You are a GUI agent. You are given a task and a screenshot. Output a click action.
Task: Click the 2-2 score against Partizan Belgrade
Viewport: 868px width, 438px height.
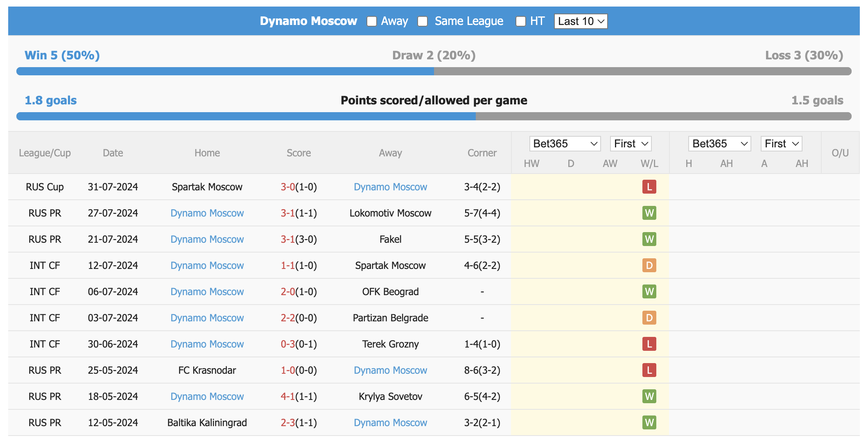(x=288, y=318)
